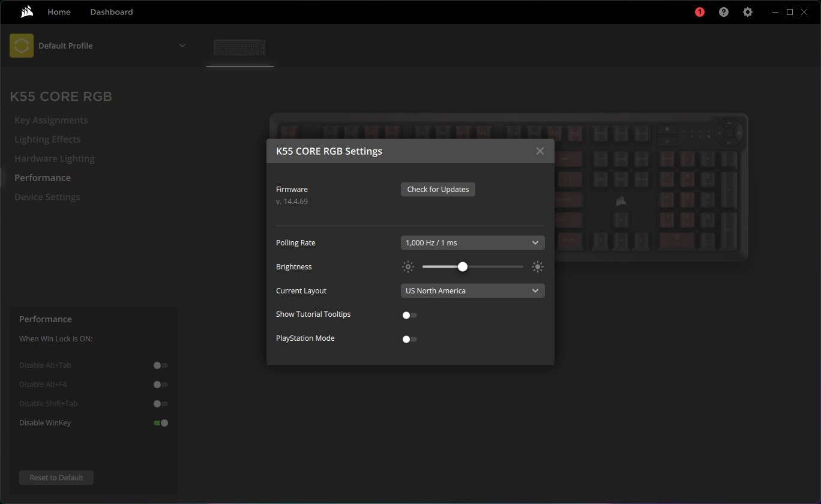Expand the Default Profile selector chevron

point(182,46)
